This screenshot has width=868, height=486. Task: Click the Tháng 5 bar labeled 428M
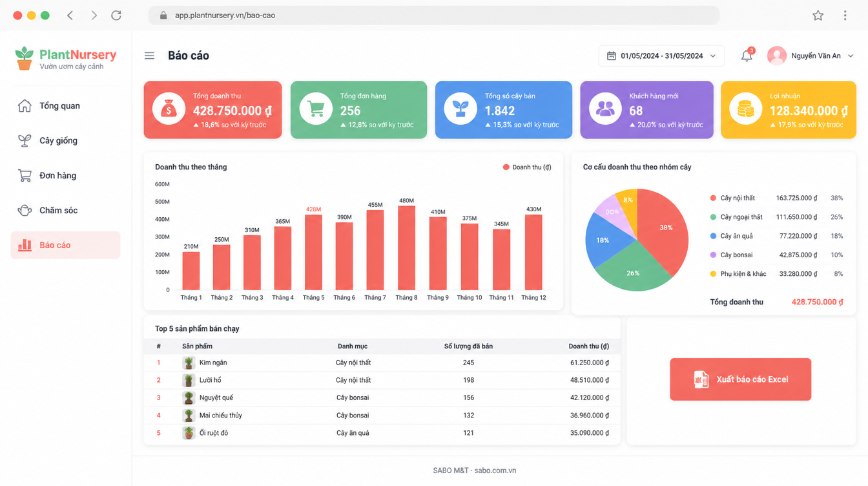[x=313, y=252]
